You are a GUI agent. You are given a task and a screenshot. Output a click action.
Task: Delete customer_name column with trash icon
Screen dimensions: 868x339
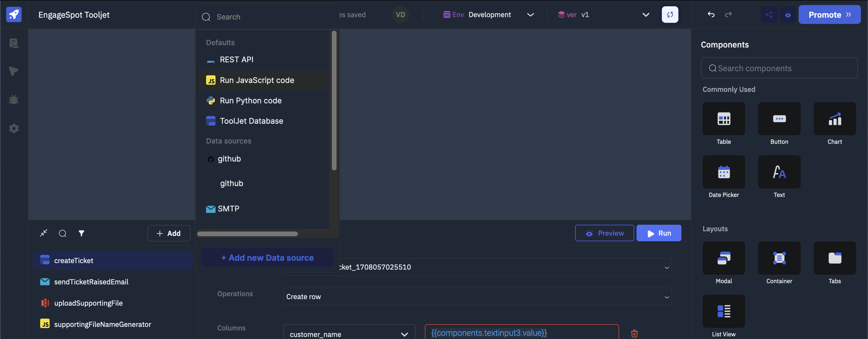tap(634, 333)
